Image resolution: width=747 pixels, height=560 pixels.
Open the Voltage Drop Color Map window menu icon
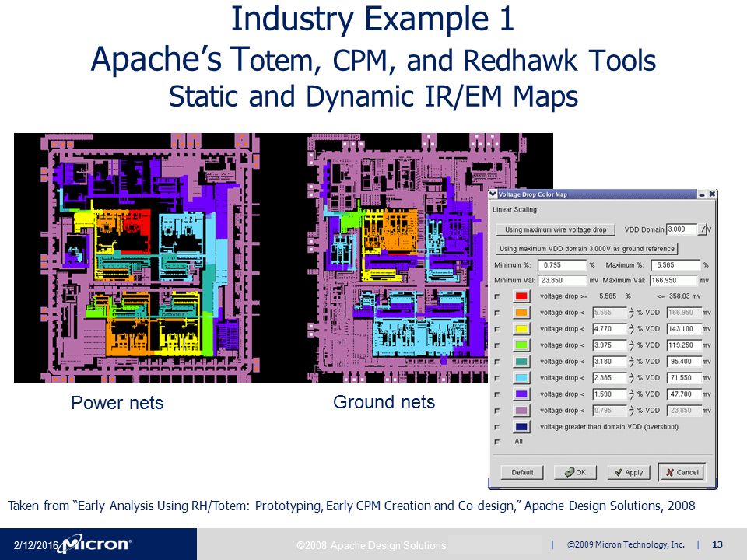coord(493,194)
